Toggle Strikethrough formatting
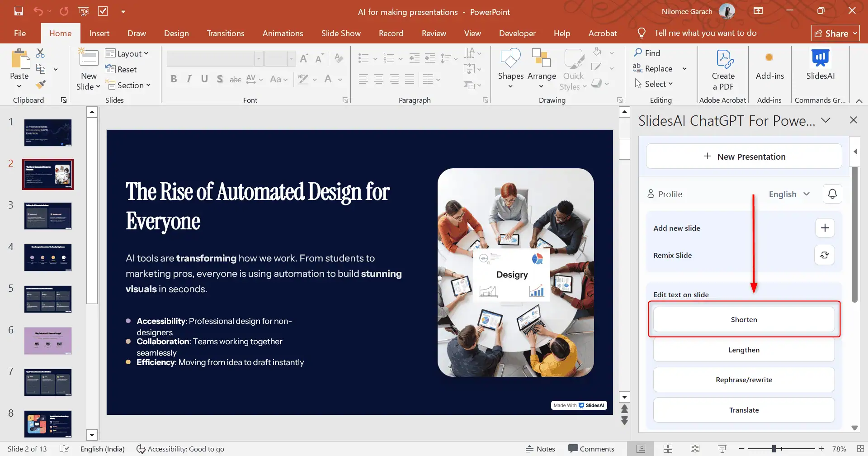The image size is (868, 456). [x=235, y=79]
